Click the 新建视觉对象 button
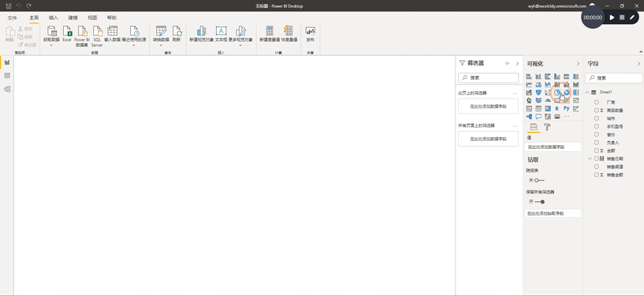The width and height of the screenshot is (644, 296). click(x=201, y=34)
